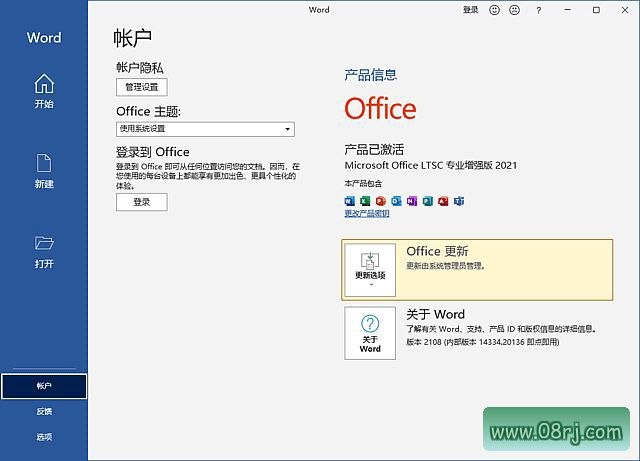Click the Office 更新 heading
This screenshot has width=640, height=461.
(x=437, y=251)
